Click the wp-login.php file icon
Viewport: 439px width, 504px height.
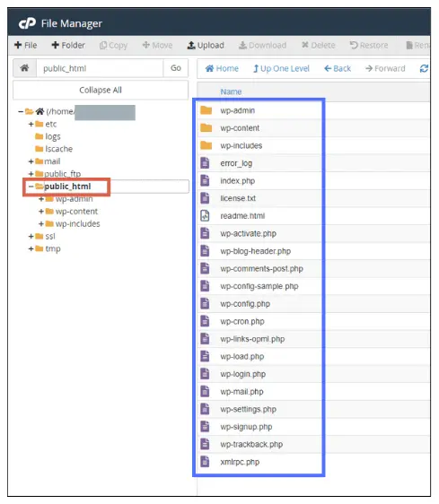coord(205,374)
